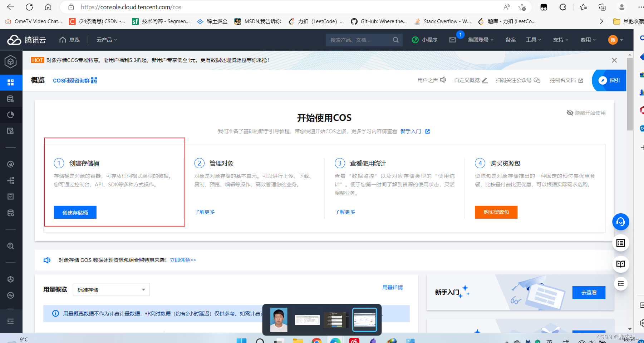644x343 pixels.
Task: Open the data monitoring pie chart sidebar icon
Action: 11,115
